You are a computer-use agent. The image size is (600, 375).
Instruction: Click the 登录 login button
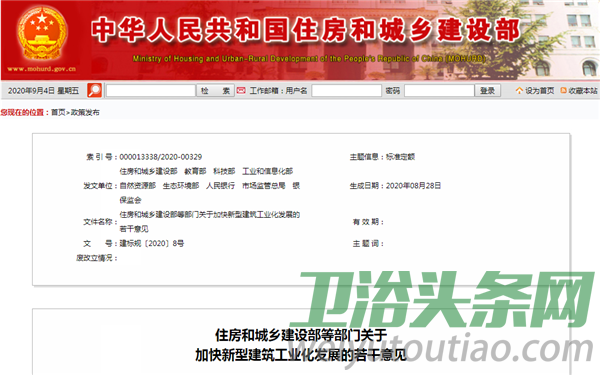pos(488,91)
